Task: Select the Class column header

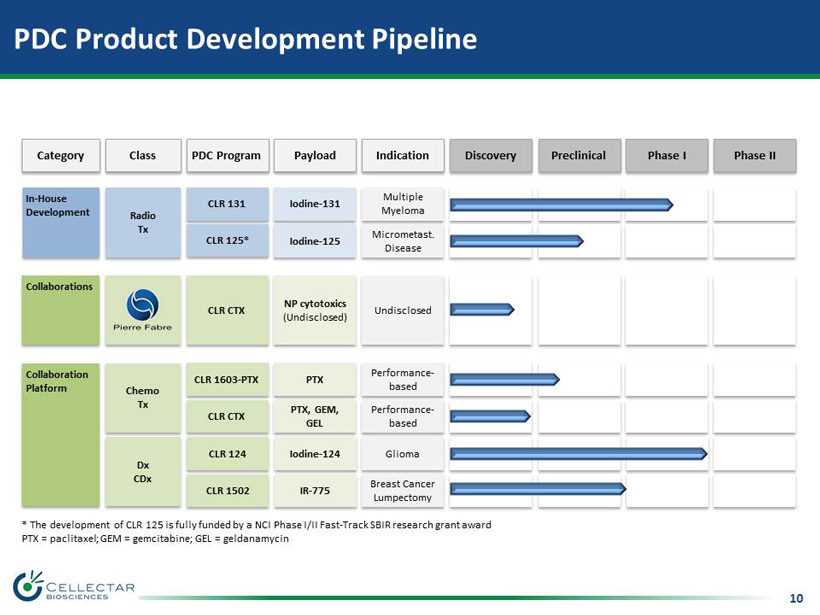Action: tap(142, 155)
